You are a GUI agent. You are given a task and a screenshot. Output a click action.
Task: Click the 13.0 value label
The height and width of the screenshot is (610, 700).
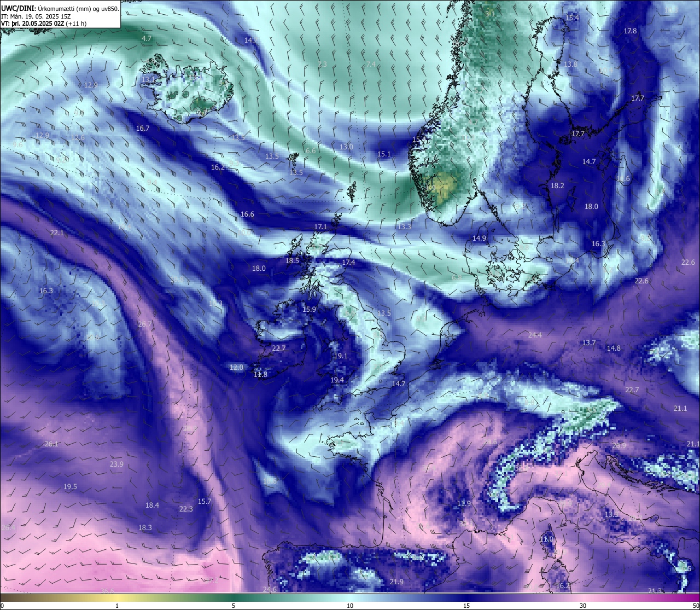coord(346,147)
